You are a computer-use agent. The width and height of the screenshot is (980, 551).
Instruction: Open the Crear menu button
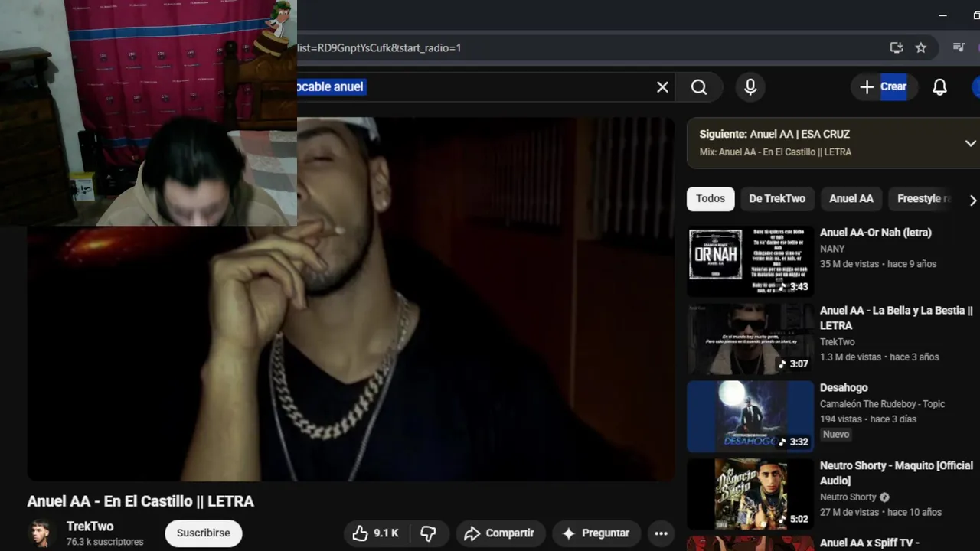[884, 87]
